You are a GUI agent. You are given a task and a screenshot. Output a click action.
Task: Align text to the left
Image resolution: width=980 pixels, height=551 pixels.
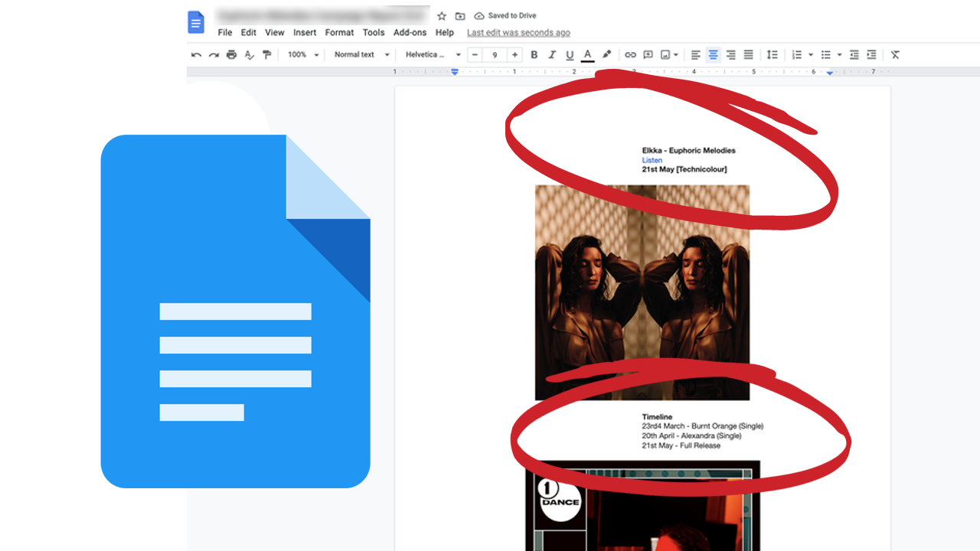pos(696,55)
